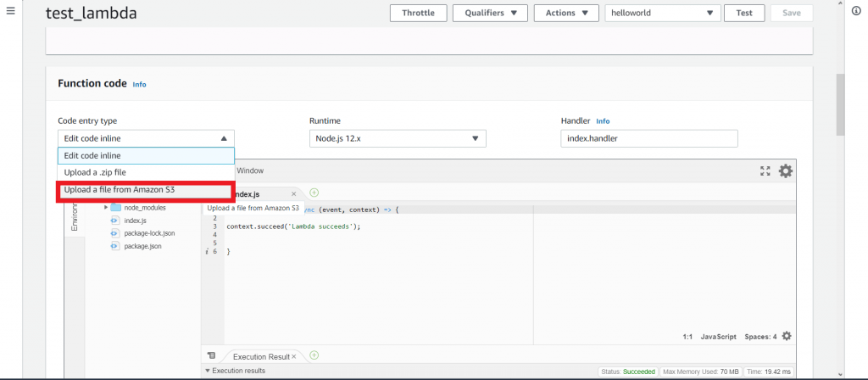This screenshot has width=868, height=380.
Task: Add new editor tab with plus icon
Action: click(314, 193)
